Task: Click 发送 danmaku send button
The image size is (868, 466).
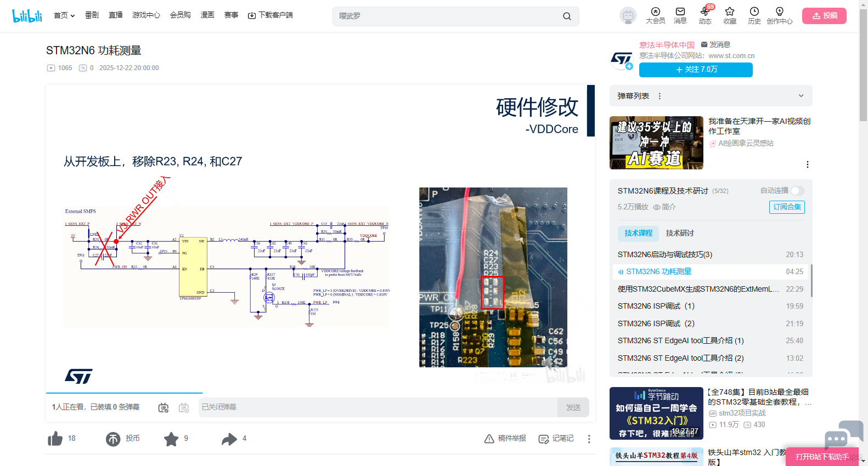Action: [573, 407]
